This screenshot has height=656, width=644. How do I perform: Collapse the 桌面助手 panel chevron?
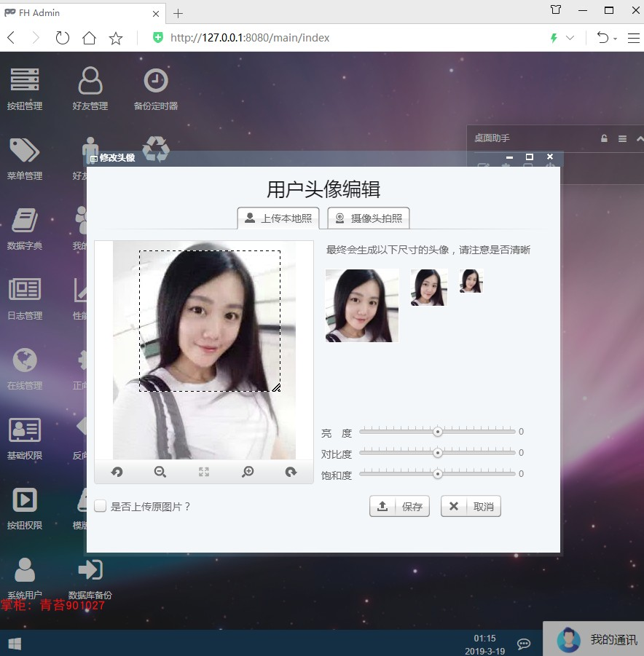click(x=640, y=138)
